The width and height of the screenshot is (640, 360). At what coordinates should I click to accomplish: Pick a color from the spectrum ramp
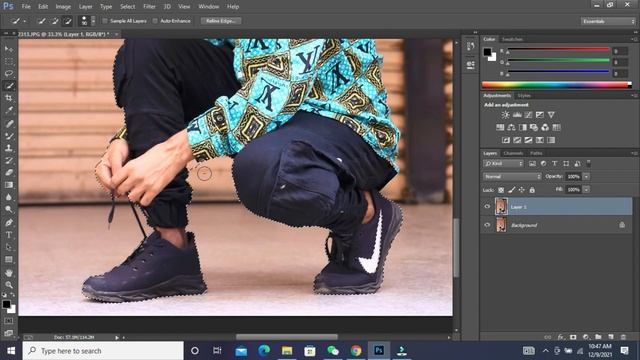coord(556,85)
